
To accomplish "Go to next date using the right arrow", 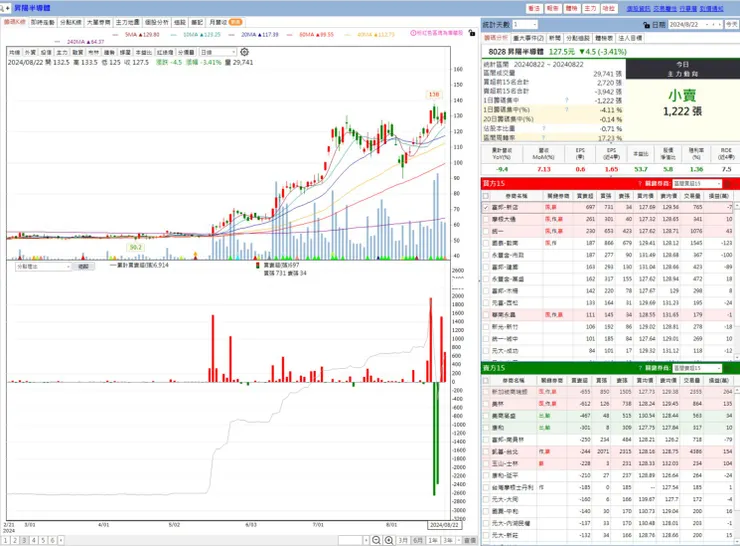I will [719, 24].
